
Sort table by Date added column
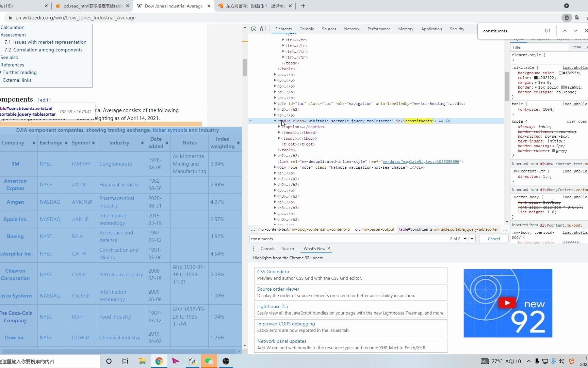(167, 143)
